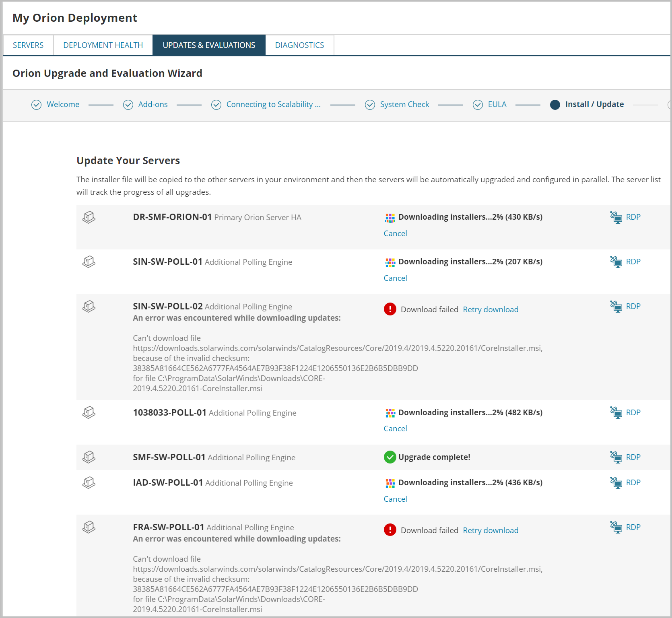Select the 1038033-POLL-01 server name
The image size is (672, 618).
point(170,412)
